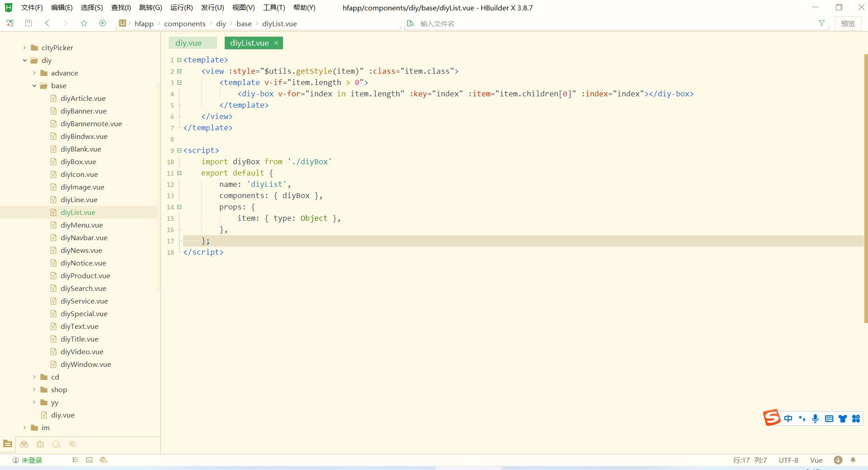
Task: Open the 工具(T) menu
Action: point(274,8)
